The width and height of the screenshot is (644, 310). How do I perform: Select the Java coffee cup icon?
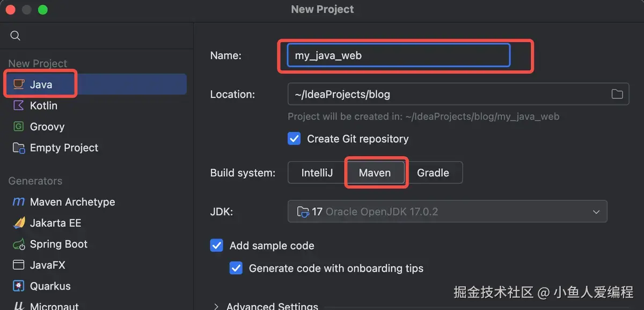click(x=19, y=84)
